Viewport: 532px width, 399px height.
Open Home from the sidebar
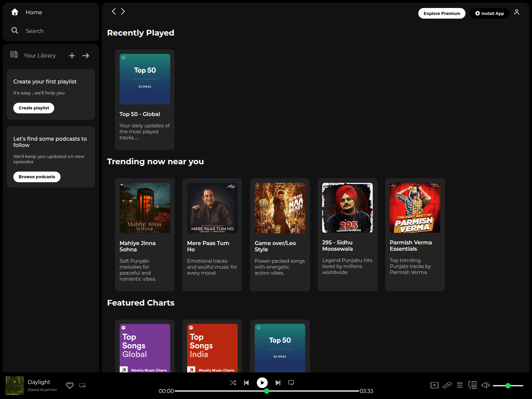(34, 12)
